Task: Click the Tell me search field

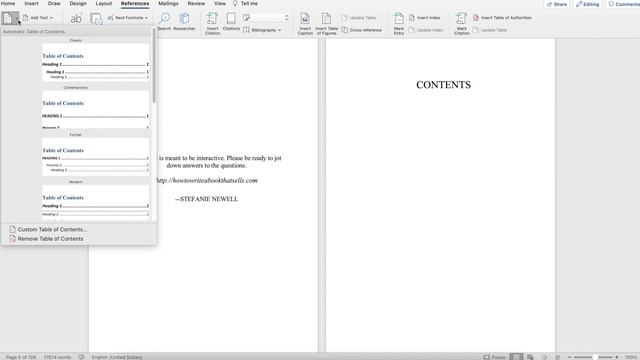Action: coord(245,3)
